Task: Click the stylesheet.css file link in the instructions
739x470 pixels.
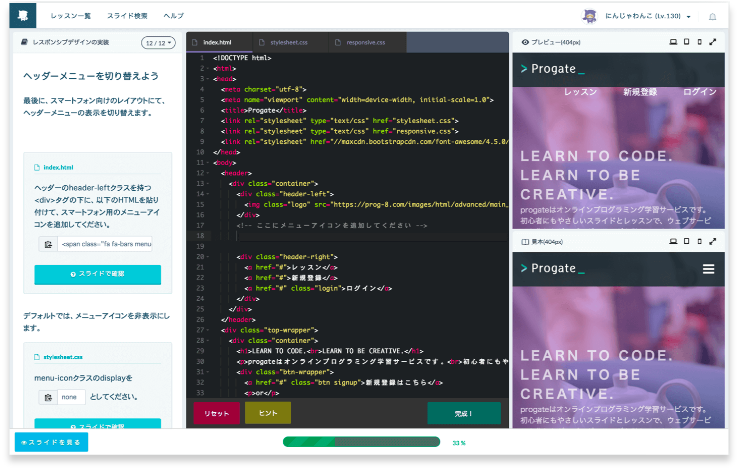Action: coord(63,357)
